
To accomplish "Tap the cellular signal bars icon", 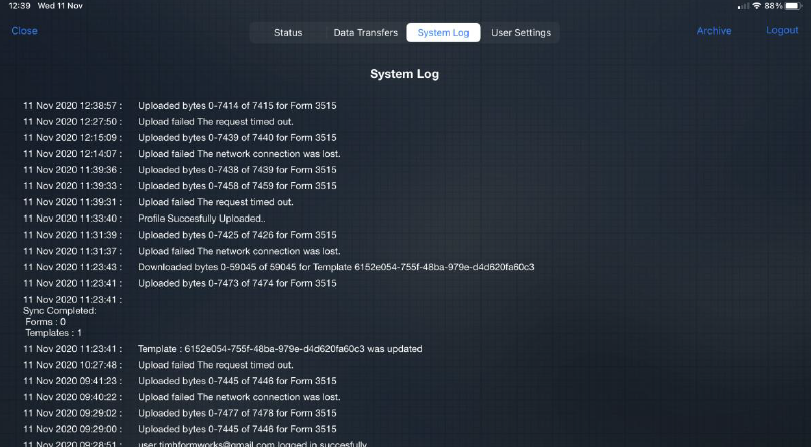I will coord(741,6).
